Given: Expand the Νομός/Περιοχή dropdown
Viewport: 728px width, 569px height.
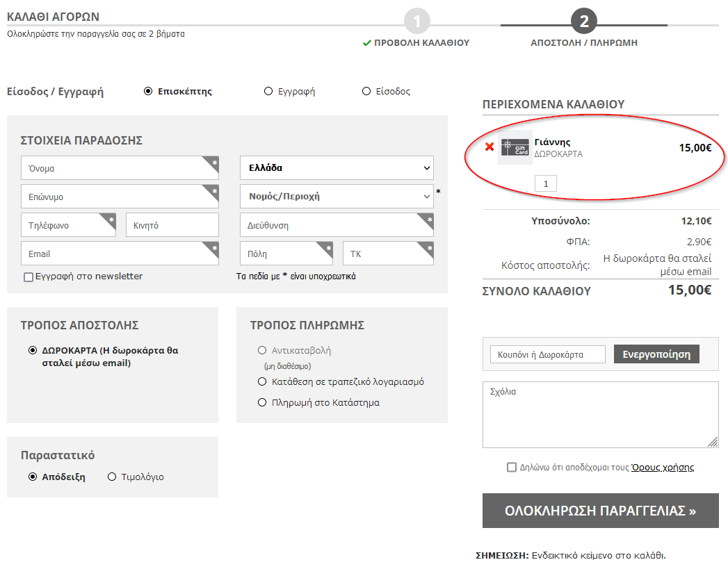Looking at the screenshot, I should tap(337, 196).
